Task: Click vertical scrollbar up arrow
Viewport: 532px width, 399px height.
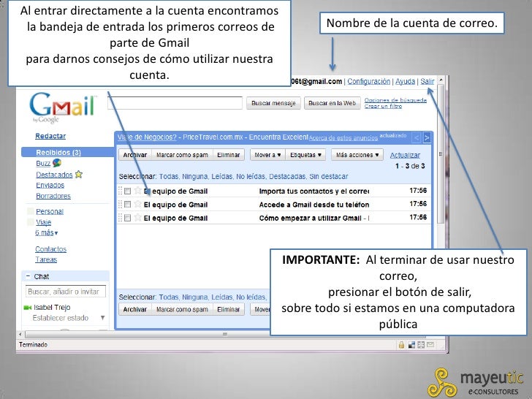Action: 441,80
